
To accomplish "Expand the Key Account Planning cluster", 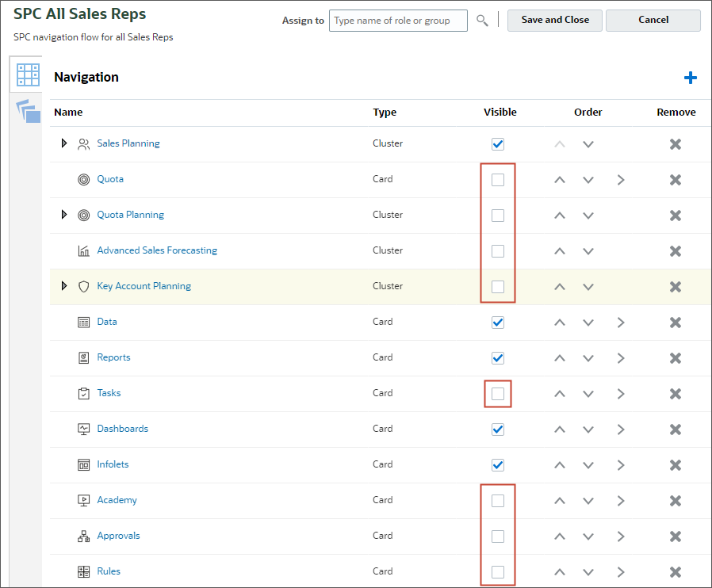I will (64, 286).
